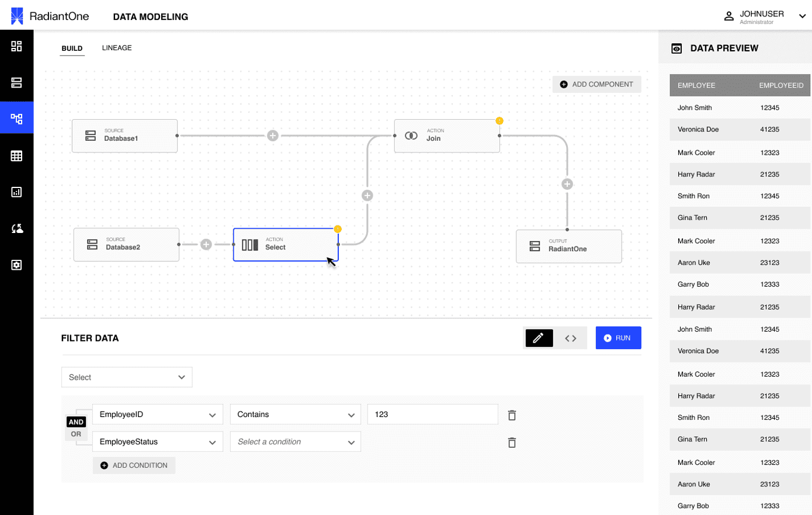Open the Contains condition dropdown
812x515 pixels.
click(x=296, y=415)
